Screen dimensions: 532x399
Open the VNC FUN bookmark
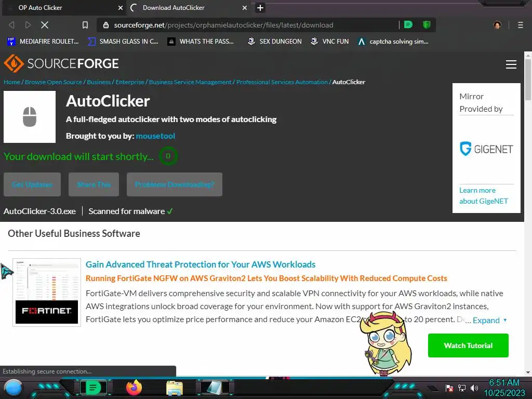[330, 42]
